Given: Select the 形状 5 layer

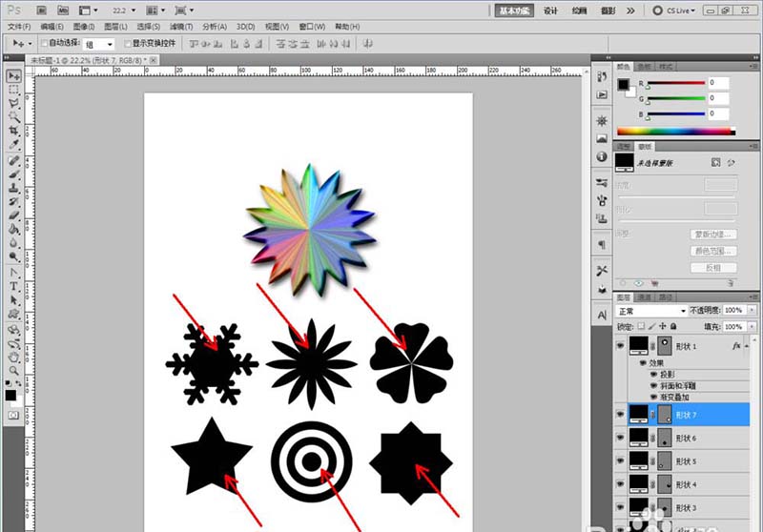Looking at the screenshot, I should click(687, 461).
